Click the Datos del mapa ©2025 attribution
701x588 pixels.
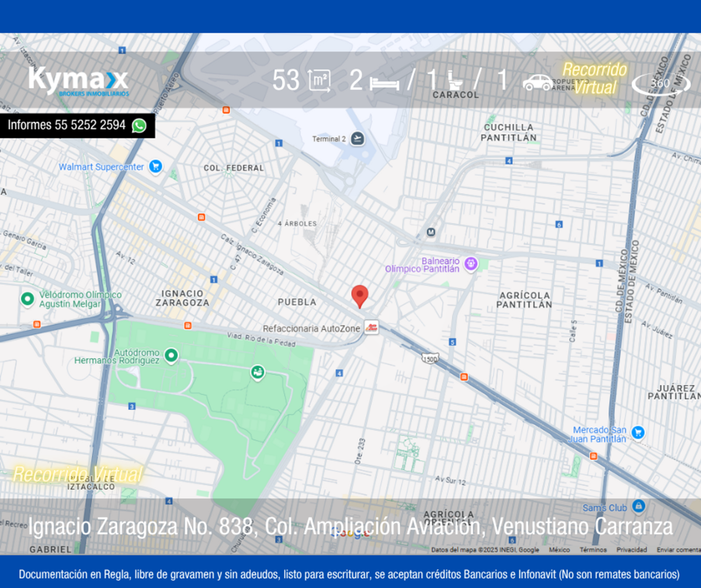click(x=485, y=550)
